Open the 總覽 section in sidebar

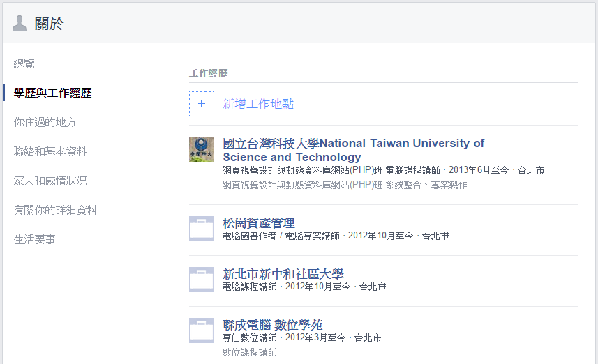[x=24, y=63]
